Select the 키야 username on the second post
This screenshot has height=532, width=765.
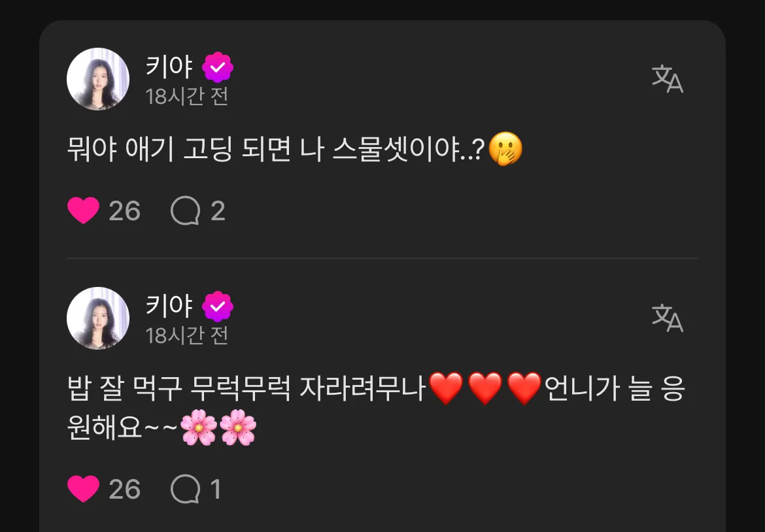coord(170,306)
